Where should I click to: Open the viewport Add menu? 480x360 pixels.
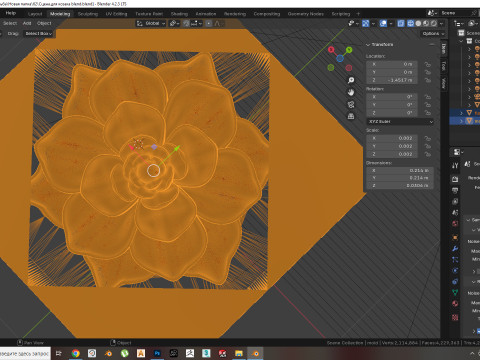(27, 23)
